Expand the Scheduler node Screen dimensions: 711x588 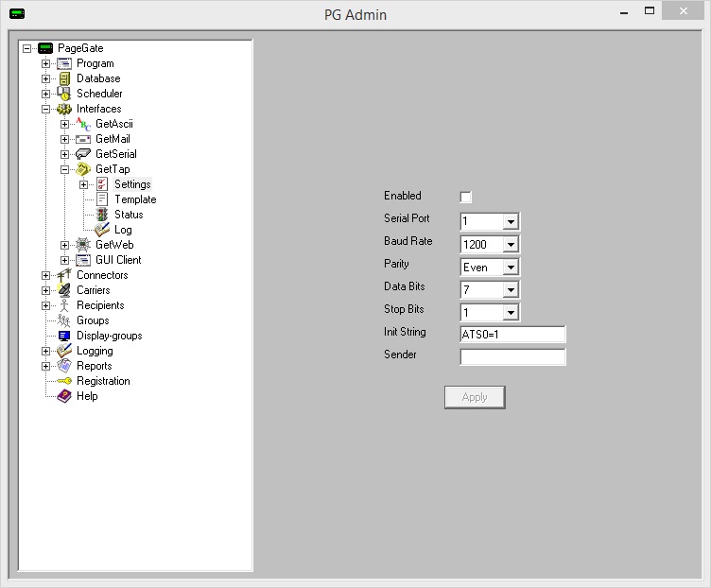(45, 94)
